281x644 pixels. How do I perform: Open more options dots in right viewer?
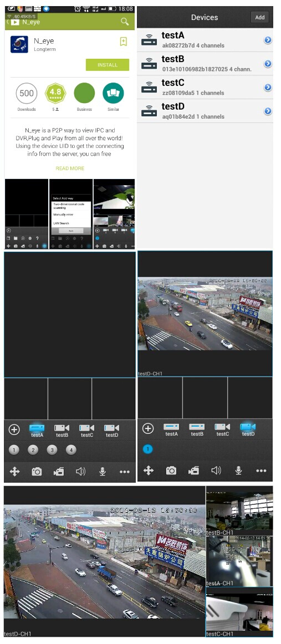261,471
